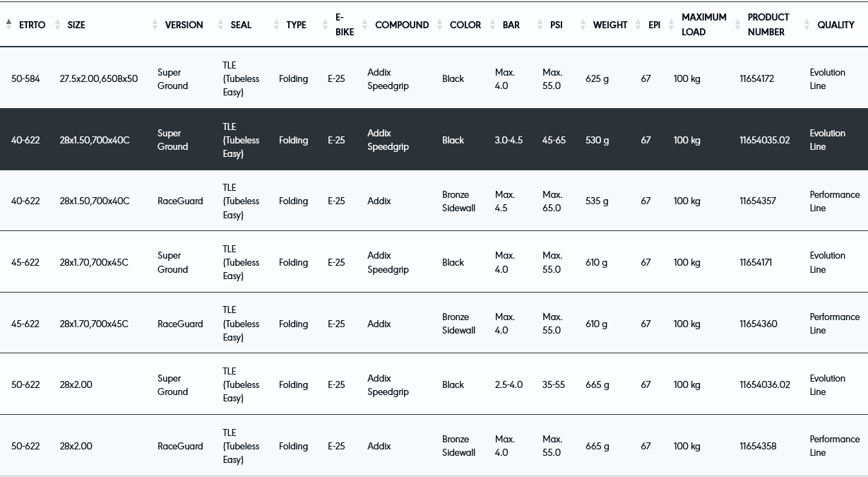Click sort arrows beside COMPOUND header
The image size is (868, 477).
[x=364, y=25]
